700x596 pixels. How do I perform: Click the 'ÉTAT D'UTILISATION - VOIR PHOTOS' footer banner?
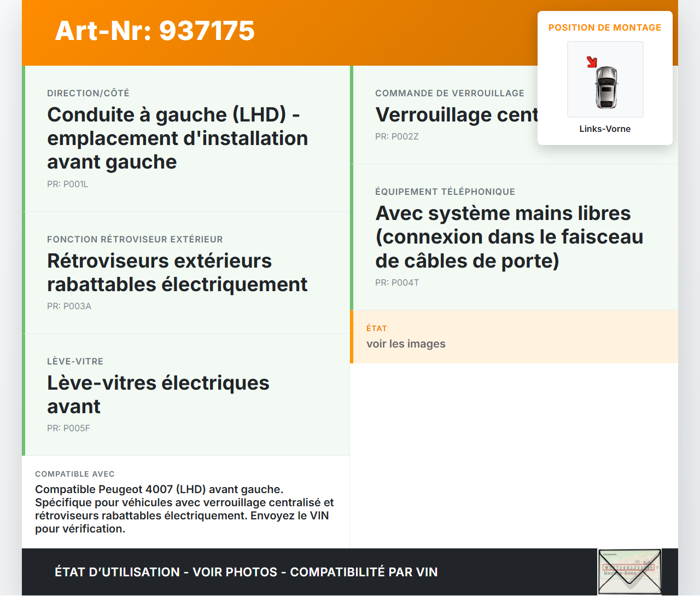tap(246, 572)
